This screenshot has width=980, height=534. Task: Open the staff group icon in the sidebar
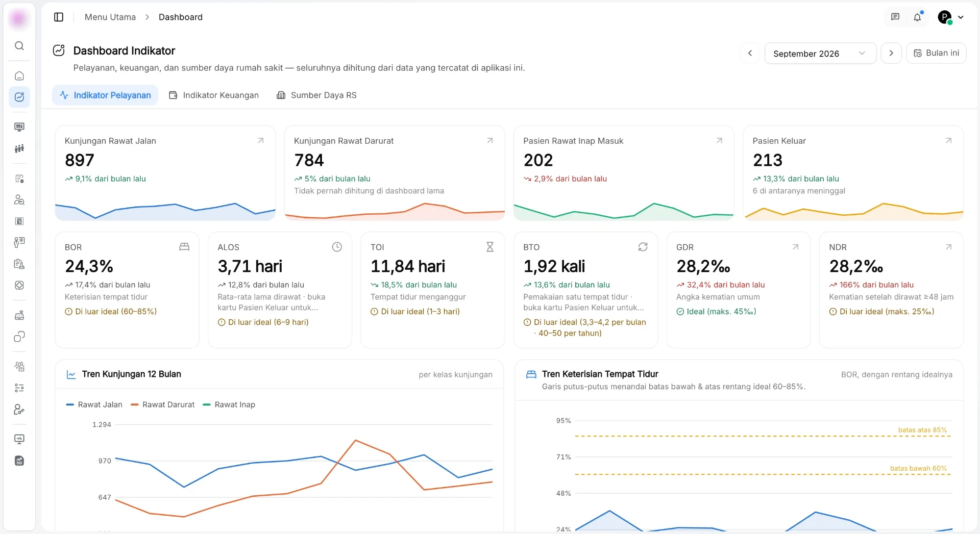(x=19, y=366)
